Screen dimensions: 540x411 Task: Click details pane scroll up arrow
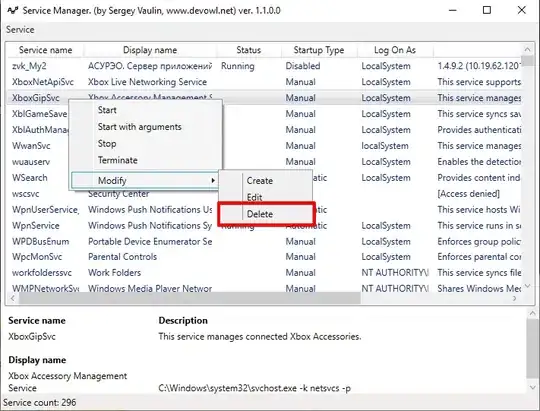533,313
